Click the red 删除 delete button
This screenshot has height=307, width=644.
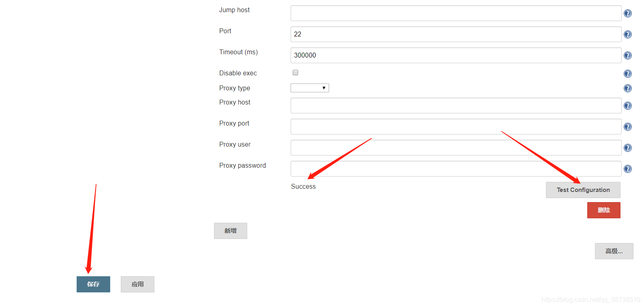[604, 210]
